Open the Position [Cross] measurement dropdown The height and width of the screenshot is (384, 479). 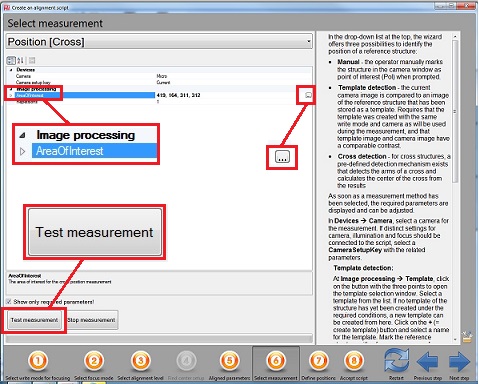pos(159,42)
